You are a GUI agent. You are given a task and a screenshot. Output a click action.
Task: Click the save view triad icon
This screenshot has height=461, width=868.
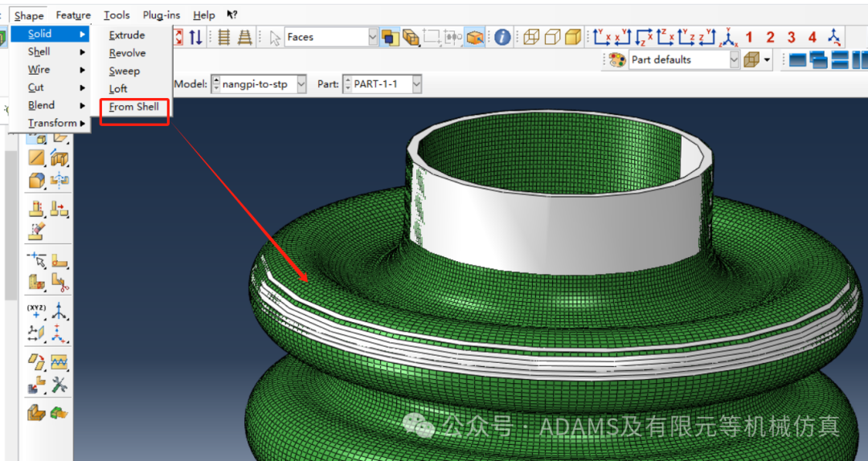pos(833,37)
